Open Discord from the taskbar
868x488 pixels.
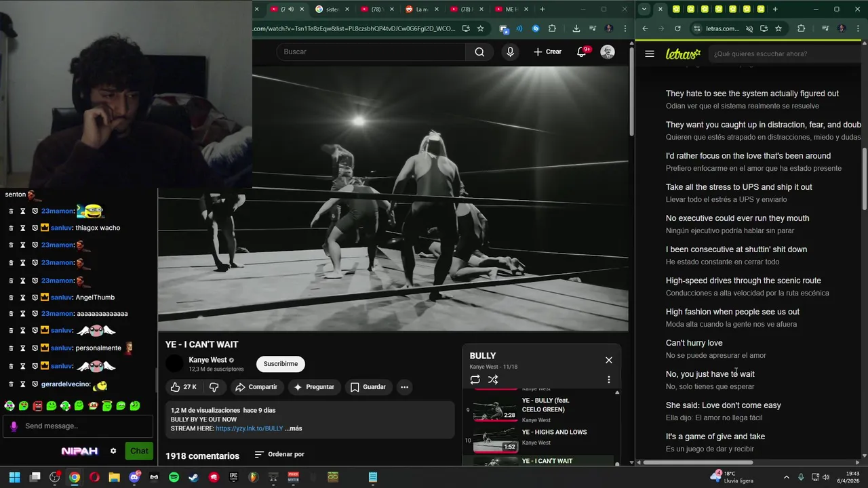click(134, 477)
